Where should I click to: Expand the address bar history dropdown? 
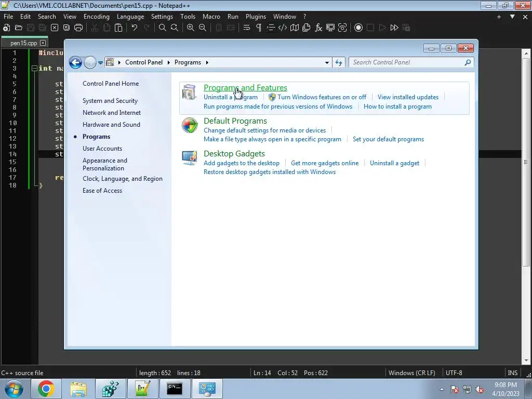[x=327, y=62]
